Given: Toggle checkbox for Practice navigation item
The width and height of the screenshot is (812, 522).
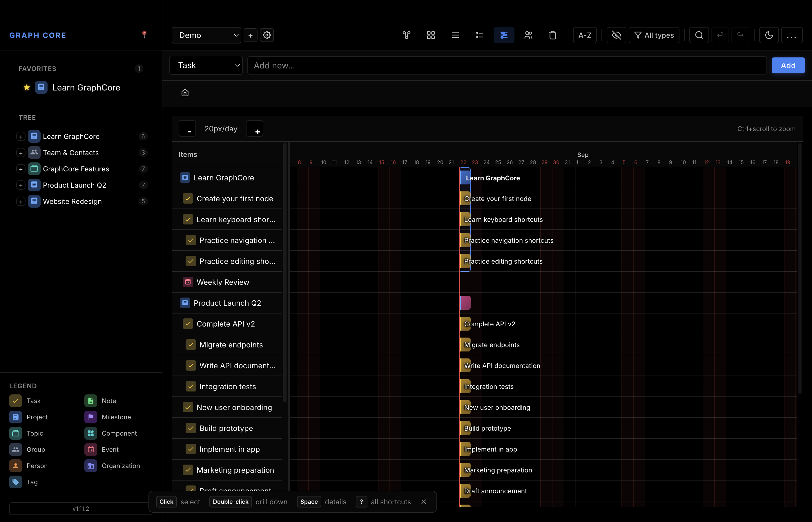Looking at the screenshot, I should pos(191,240).
